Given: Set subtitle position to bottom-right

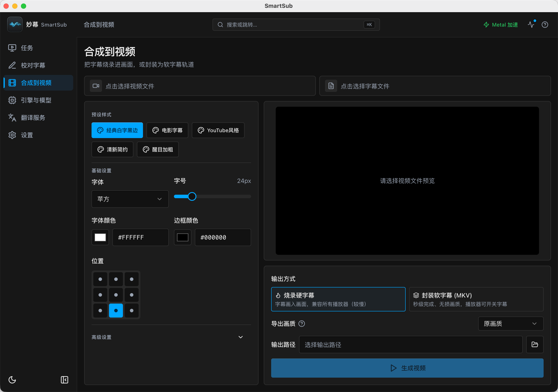Looking at the screenshot, I should click(x=131, y=310).
